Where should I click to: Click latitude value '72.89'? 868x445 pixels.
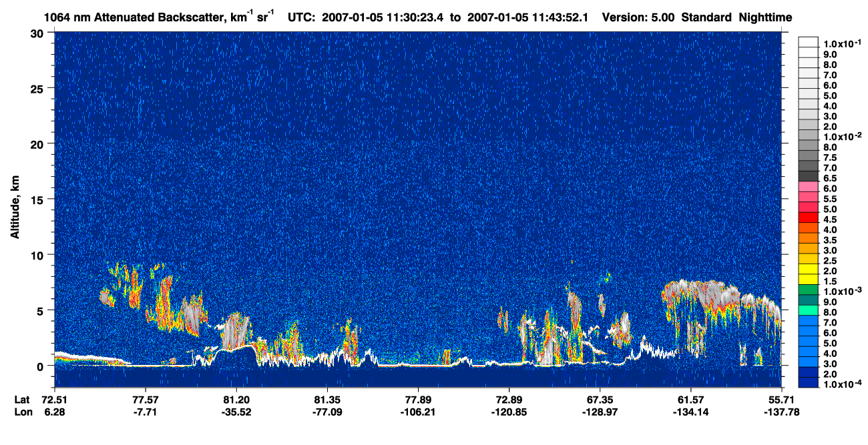(509, 399)
